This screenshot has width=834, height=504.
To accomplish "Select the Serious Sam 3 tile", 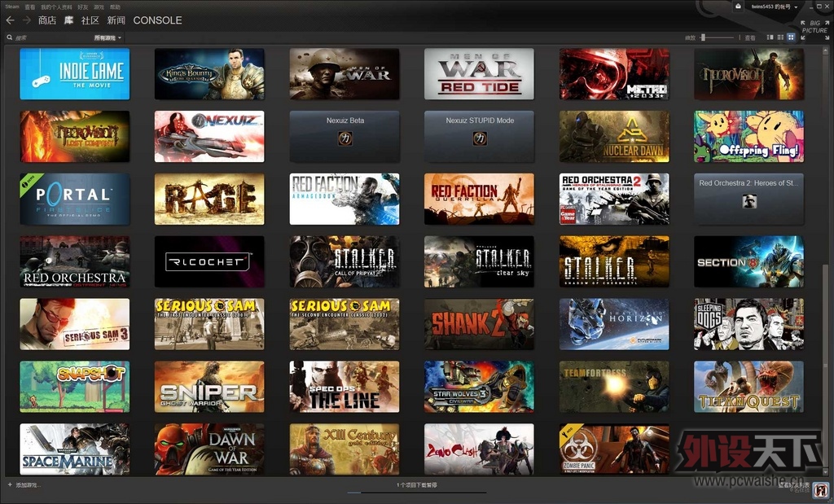I will tap(75, 324).
